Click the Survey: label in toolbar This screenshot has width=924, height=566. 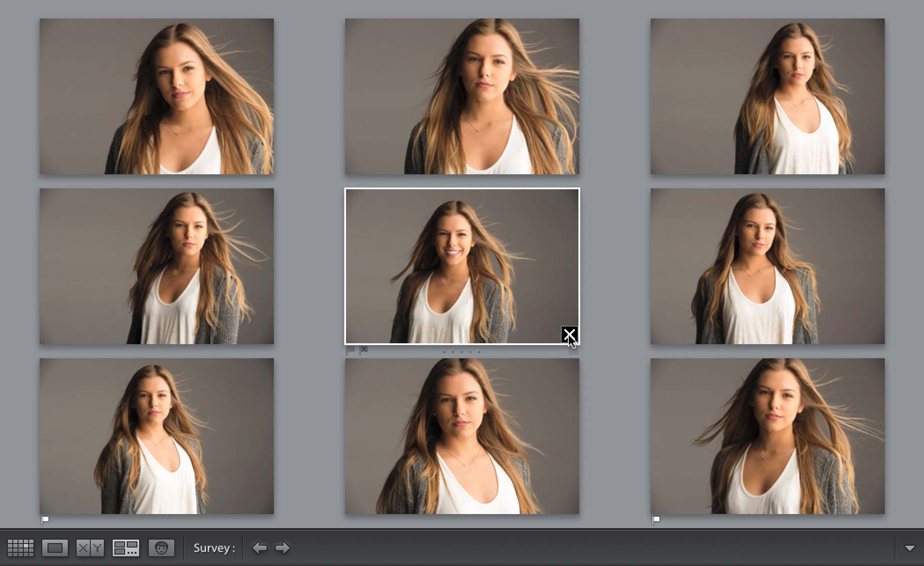[214, 548]
